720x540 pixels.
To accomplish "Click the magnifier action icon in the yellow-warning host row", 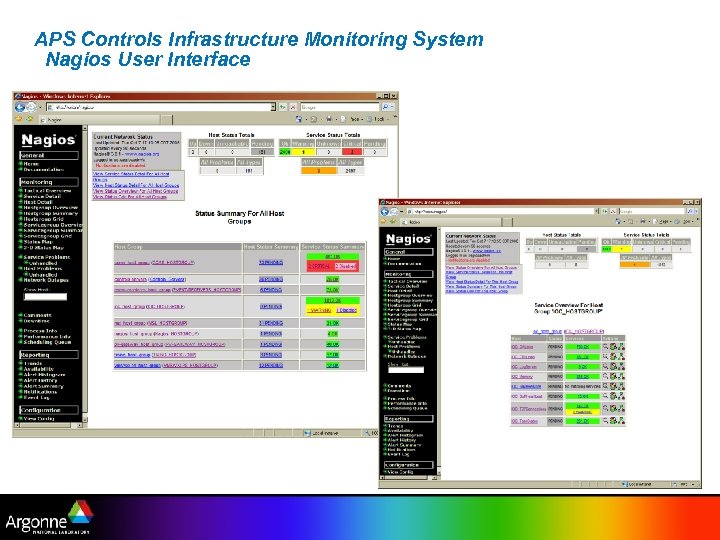I will pyautogui.click(x=606, y=408).
